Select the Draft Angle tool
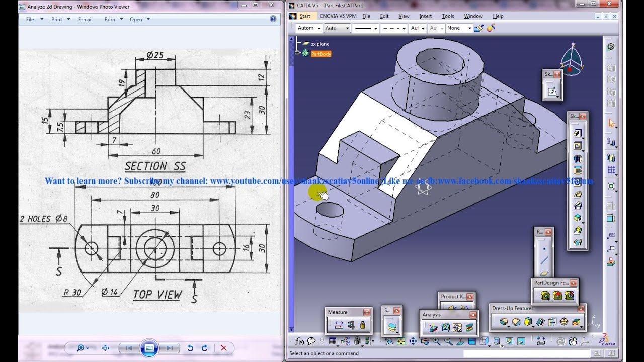The image size is (644, 362). click(528, 322)
